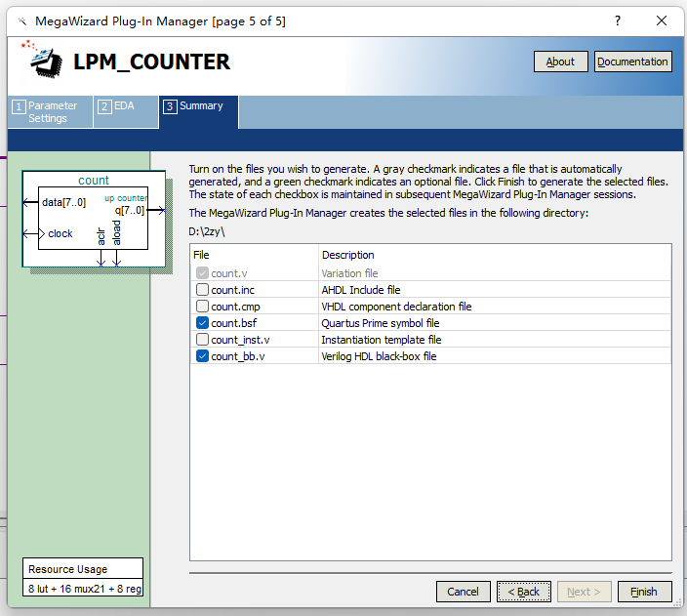Open the Documentation button

click(x=632, y=62)
